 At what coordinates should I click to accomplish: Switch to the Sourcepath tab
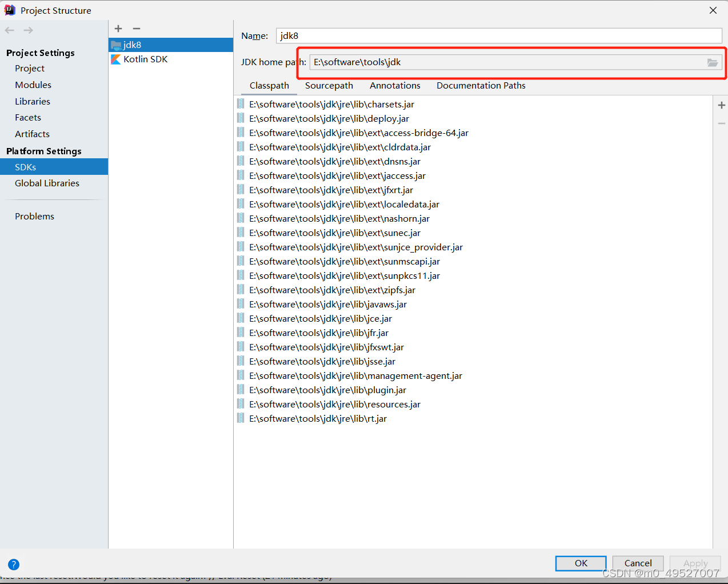pos(329,86)
